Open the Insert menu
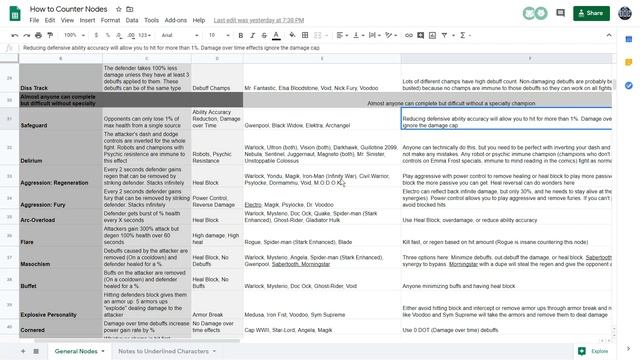The image size is (640, 360). [87, 20]
